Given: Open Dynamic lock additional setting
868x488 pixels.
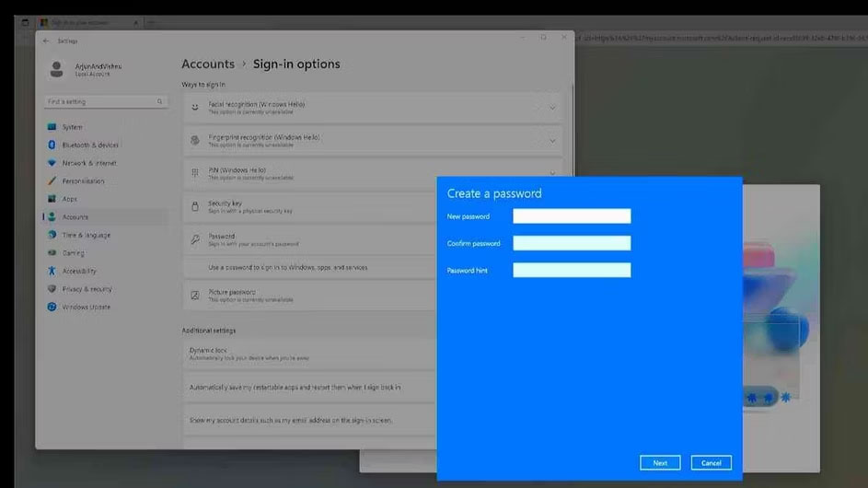Looking at the screenshot, I should (x=310, y=354).
